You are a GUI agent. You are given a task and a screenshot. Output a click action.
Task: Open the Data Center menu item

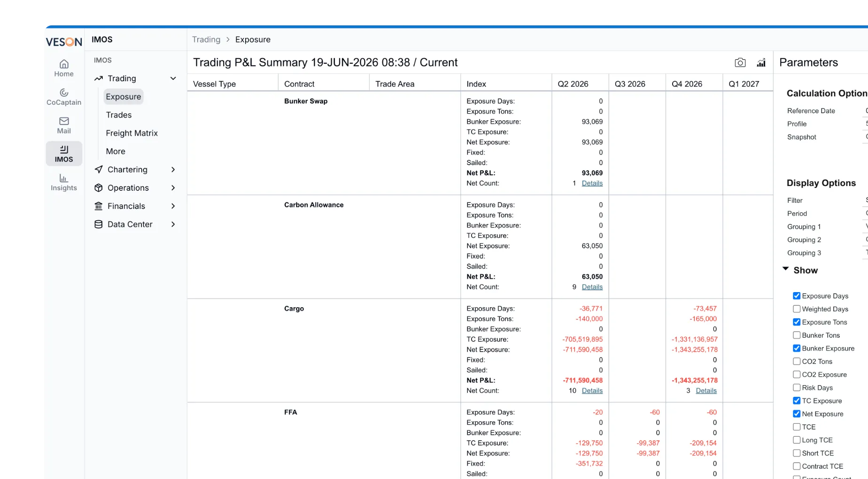(130, 224)
